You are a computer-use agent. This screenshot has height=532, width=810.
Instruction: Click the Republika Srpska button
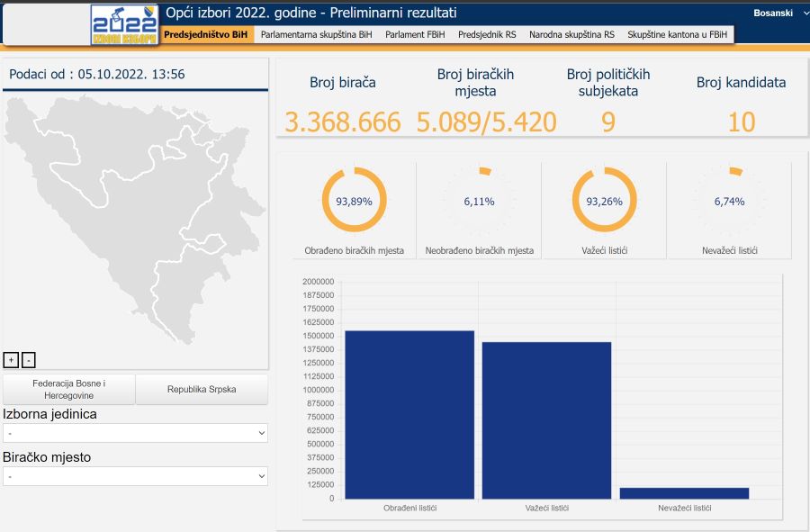click(x=202, y=390)
